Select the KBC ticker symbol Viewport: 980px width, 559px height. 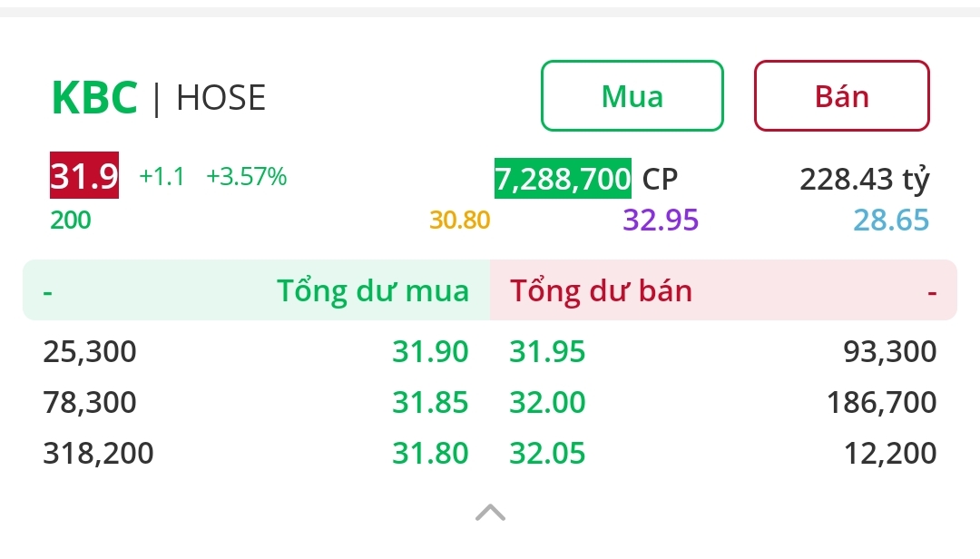(94, 98)
